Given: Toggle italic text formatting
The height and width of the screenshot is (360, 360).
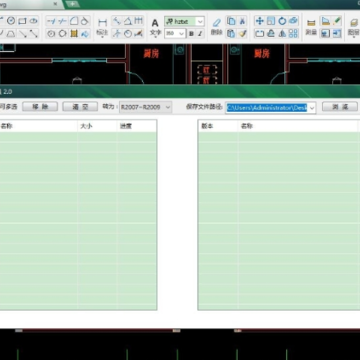Looking at the screenshot, I should [200, 34].
